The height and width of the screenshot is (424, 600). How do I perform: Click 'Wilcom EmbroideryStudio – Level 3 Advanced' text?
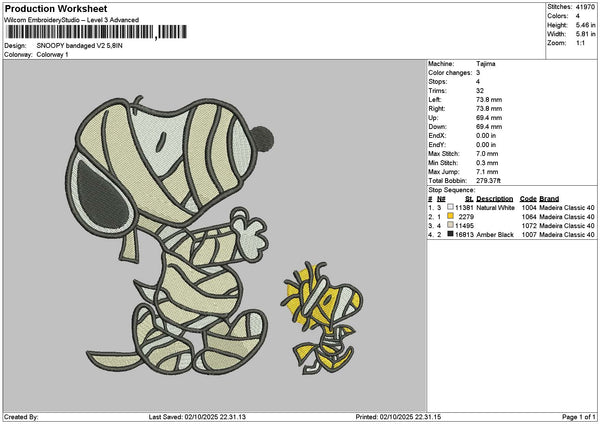tap(72, 20)
